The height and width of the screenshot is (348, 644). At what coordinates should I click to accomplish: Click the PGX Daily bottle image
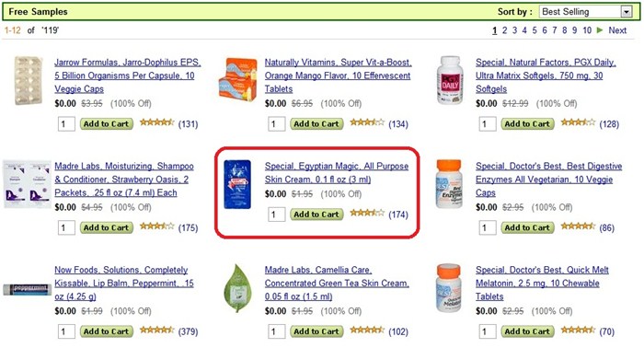[x=450, y=80]
